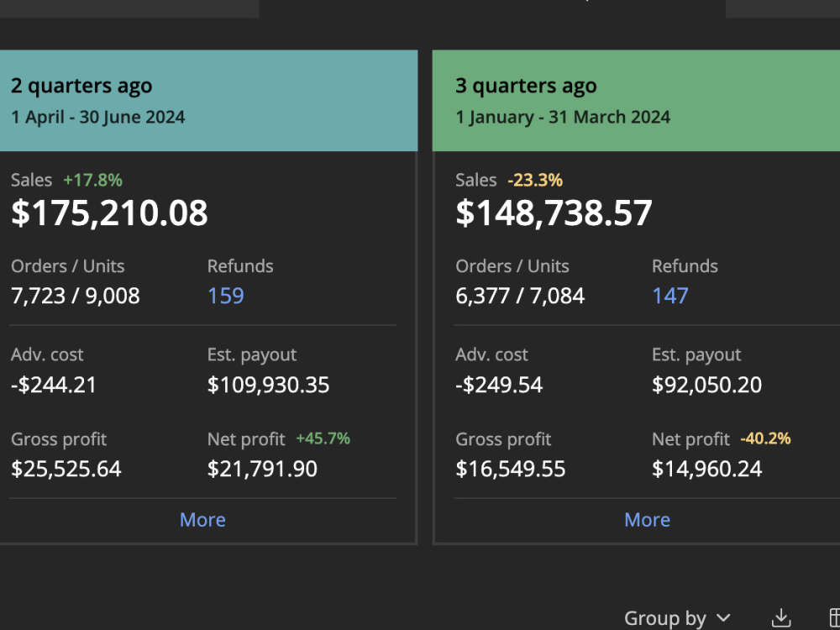Click the $175,210.08 sales figure
The image size is (840, 630).
pyautogui.click(x=109, y=213)
